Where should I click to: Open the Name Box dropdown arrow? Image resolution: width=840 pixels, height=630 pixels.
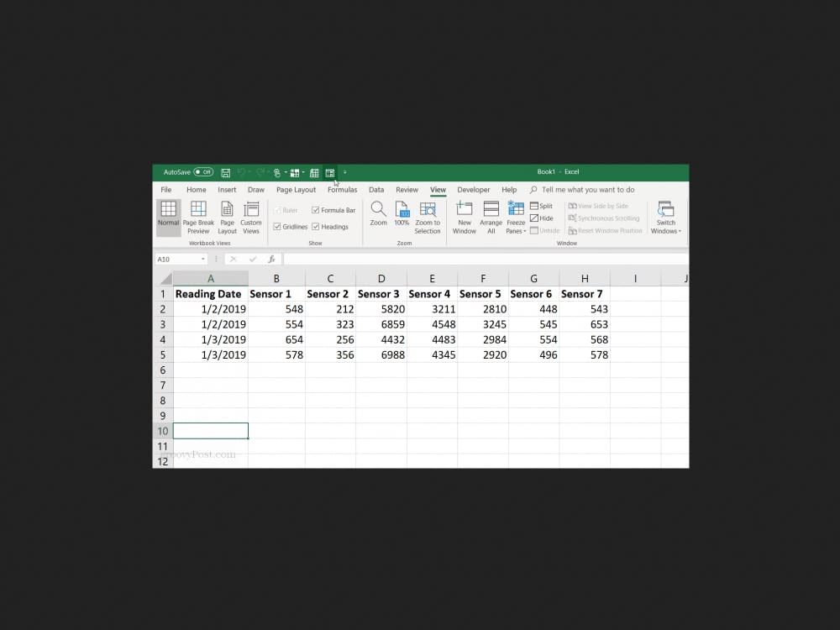pos(203,260)
